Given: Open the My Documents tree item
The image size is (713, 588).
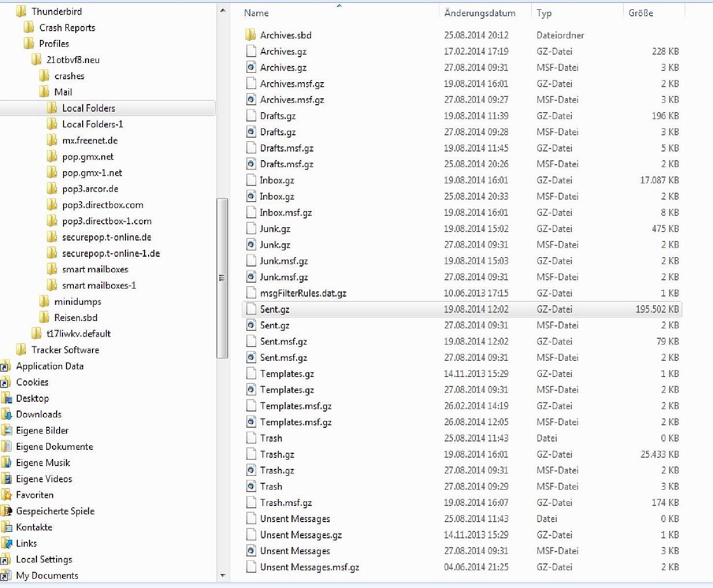Looking at the screenshot, I should (x=47, y=575).
